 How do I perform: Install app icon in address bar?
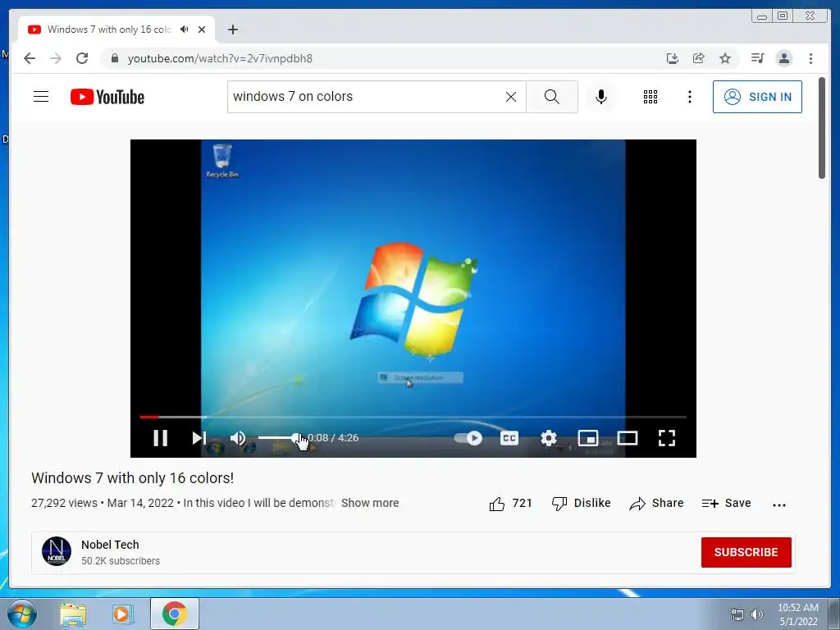673,58
